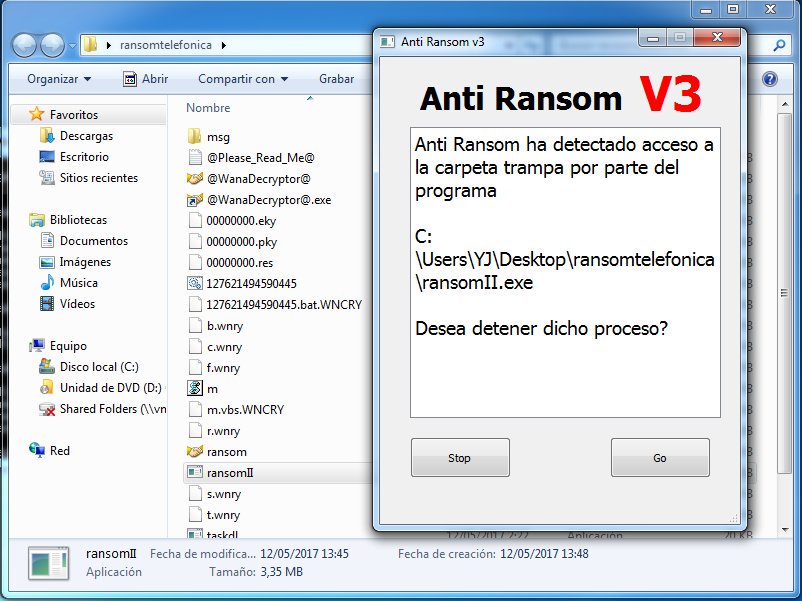Viewport: 802px width, 601px height.
Task: Open the Organizar dropdown menu
Action: (x=59, y=79)
